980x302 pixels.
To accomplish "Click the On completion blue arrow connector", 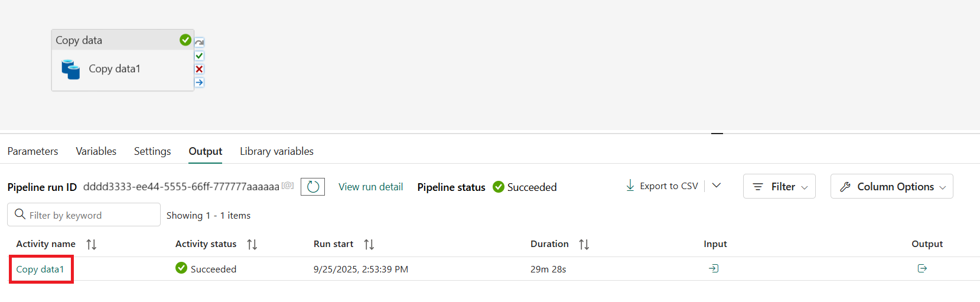I will (200, 83).
